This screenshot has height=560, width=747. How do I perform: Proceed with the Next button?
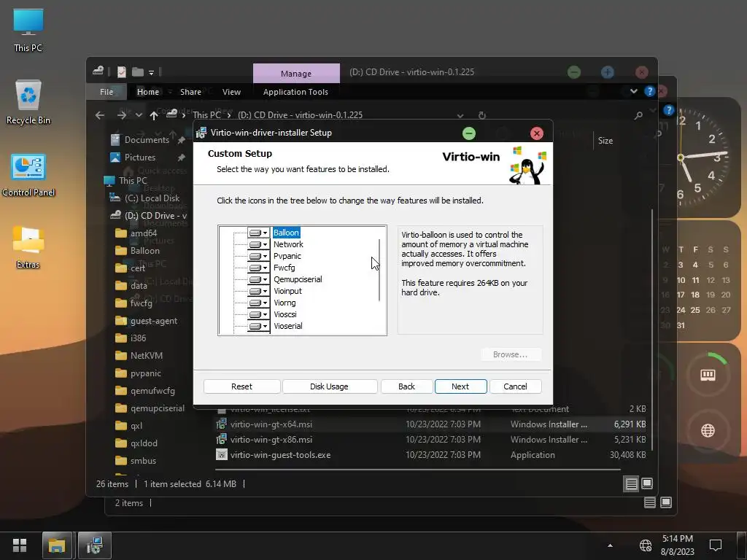(460, 386)
